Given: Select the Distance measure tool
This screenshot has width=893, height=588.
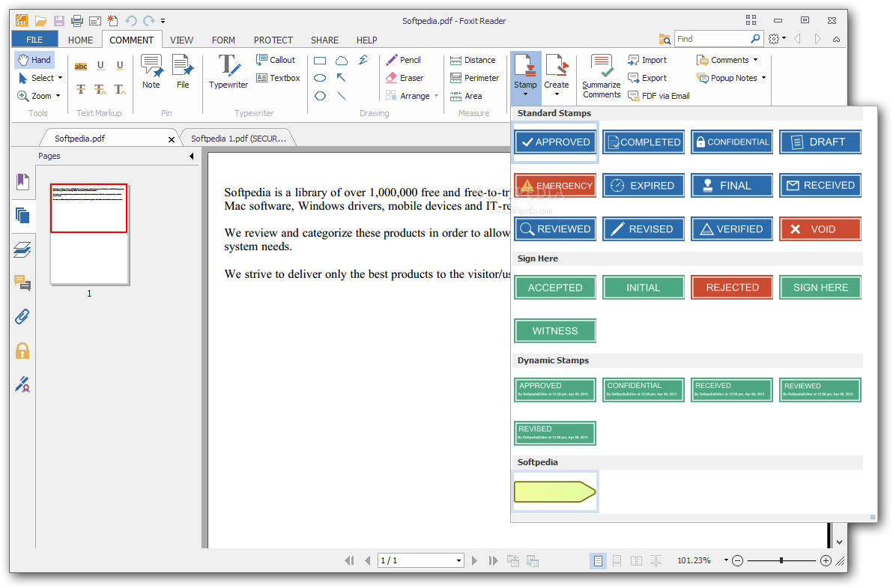Looking at the screenshot, I should point(473,60).
